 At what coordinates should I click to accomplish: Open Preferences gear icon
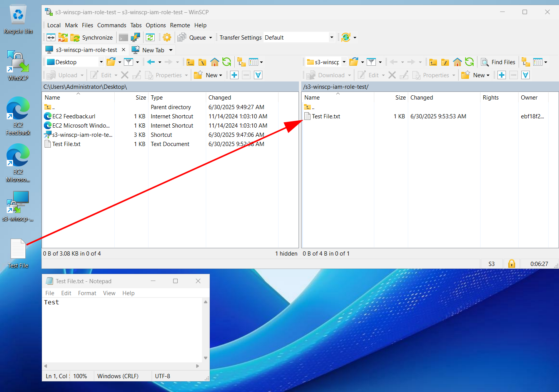(167, 37)
